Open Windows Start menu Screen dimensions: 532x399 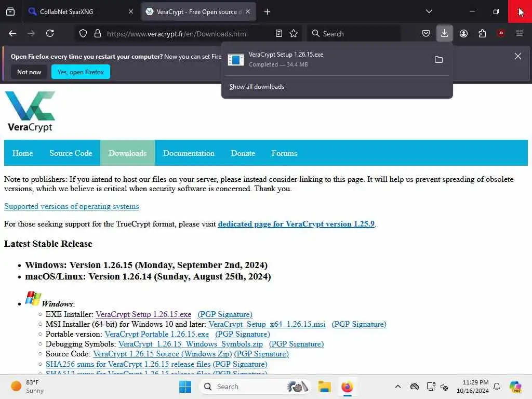point(185,387)
